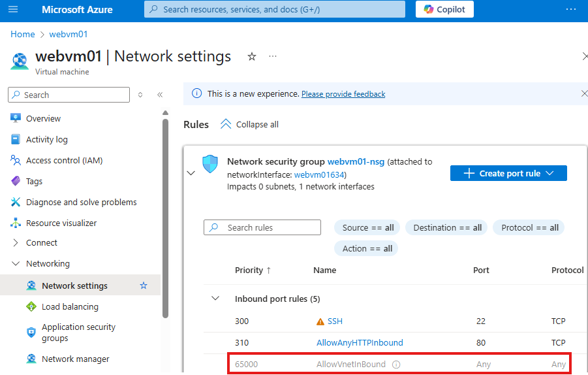Open Overview in the sidebar
The height and width of the screenshot is (375, 588).
(43, 119)
